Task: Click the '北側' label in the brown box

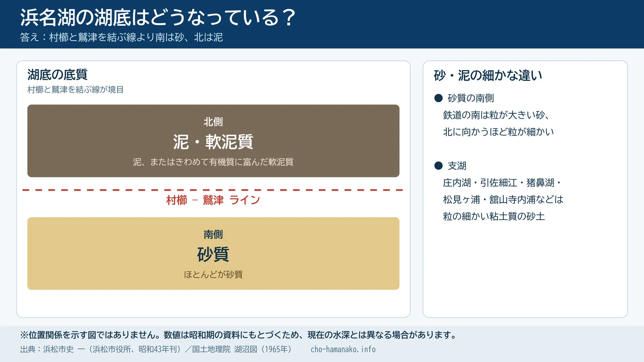Action: [213, 122]
